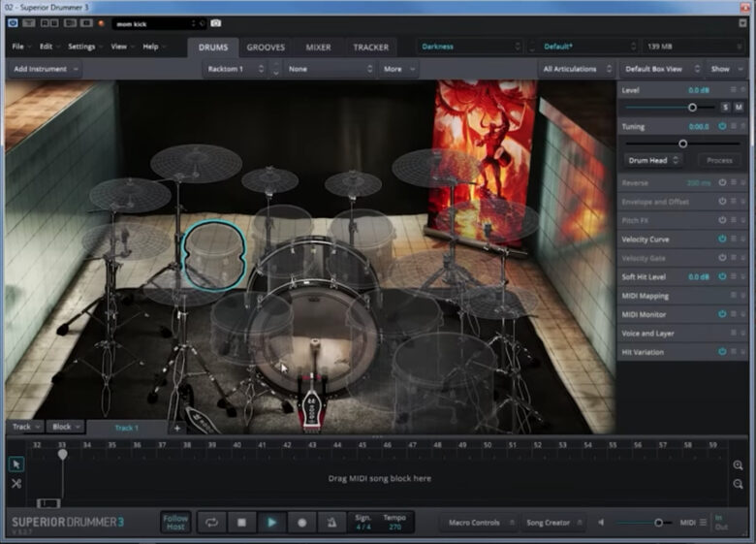Toggle the MIDI Monitor power button
756x544 pixels.
722,314
